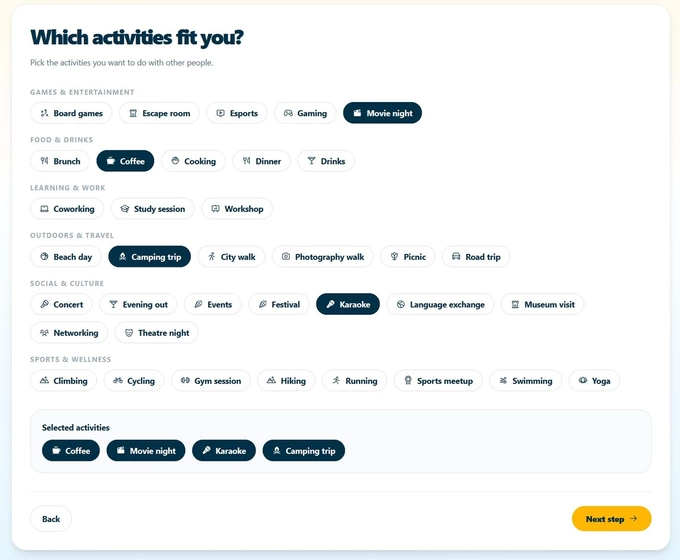Click the dice icon on Board games
The width and height of the screenshot is (680, 560).
pos(44,113)
